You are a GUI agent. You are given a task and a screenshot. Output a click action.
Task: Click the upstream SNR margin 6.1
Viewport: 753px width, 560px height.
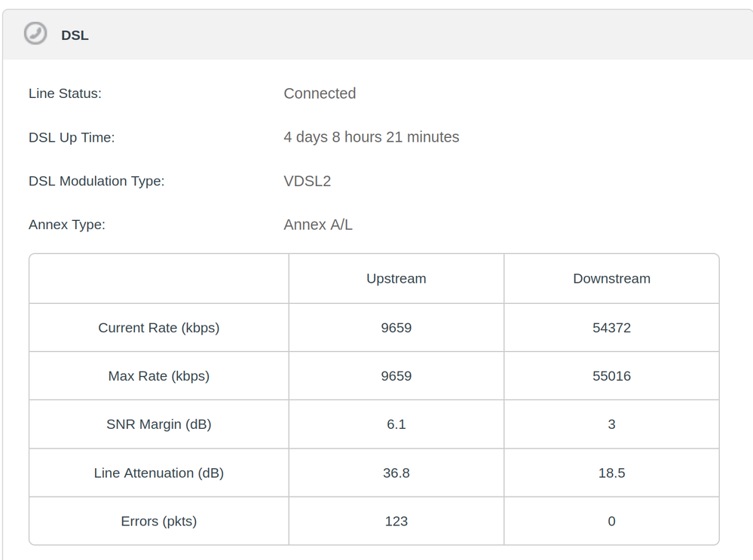coord(396,424)
